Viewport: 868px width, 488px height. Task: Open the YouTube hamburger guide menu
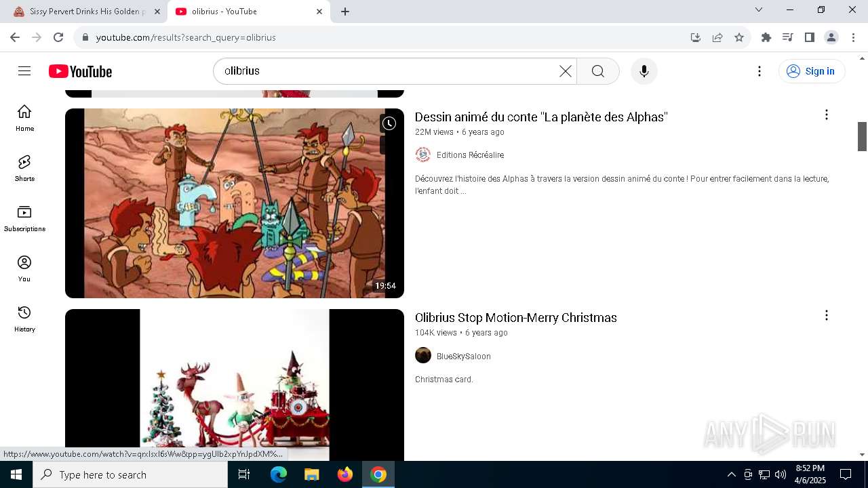click(x=24, y=71)
